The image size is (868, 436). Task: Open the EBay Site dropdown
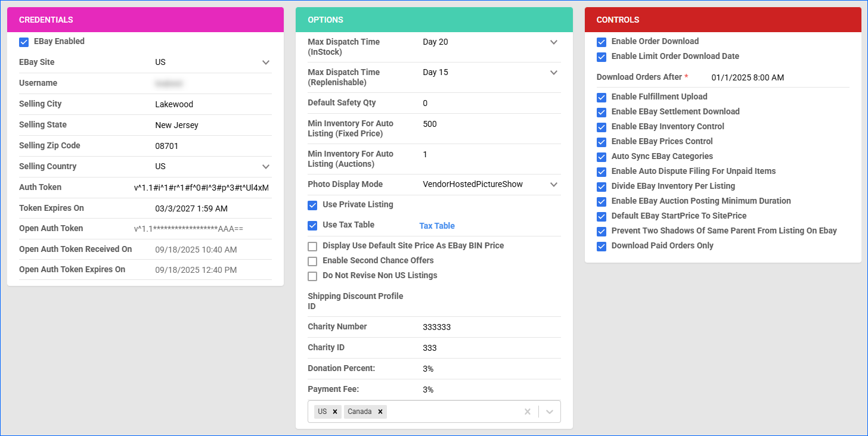click(x=266, y=63)
